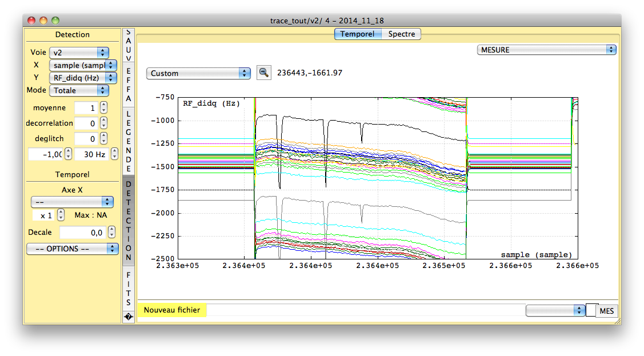Open the LEGENDE vertical side tab
The width and height of the screenshot is (644, 356).
pyautogui.click(x=129, y=141)
